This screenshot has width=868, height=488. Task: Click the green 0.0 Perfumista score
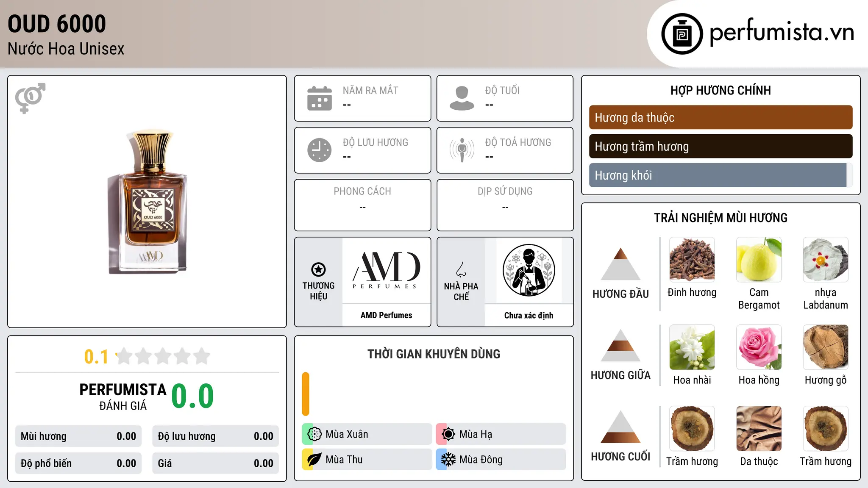(192, 396)
